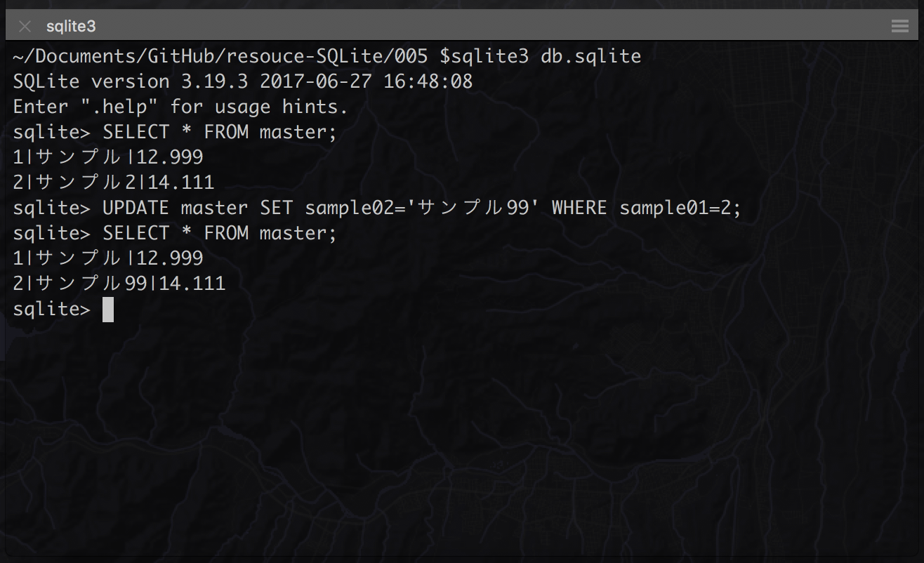Click the Enter ".help" usage hints line
Screen dimensions: 924x563
pyautogui.click(x=180, y=107)
